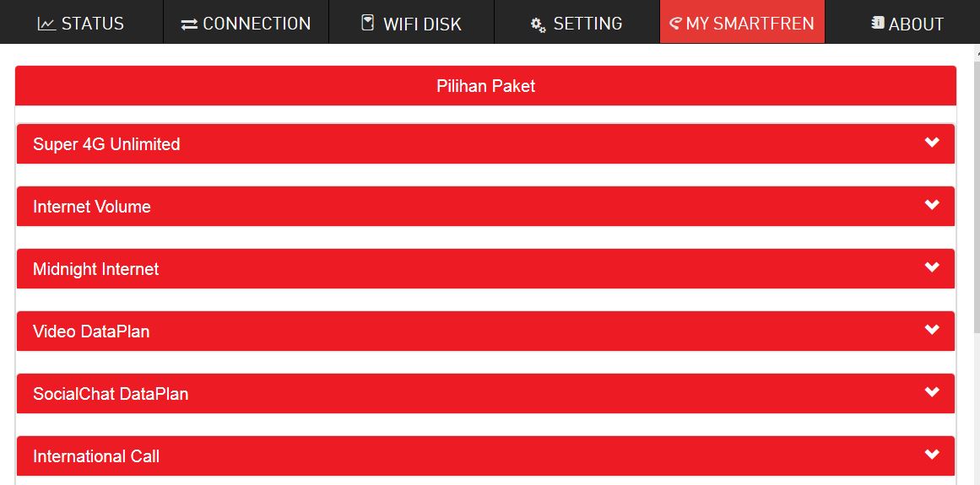Image resolution: width=980 pixels, height=485 pixels.
Task: Click the WiFi Disk storage icon
Action: [367, 23]
